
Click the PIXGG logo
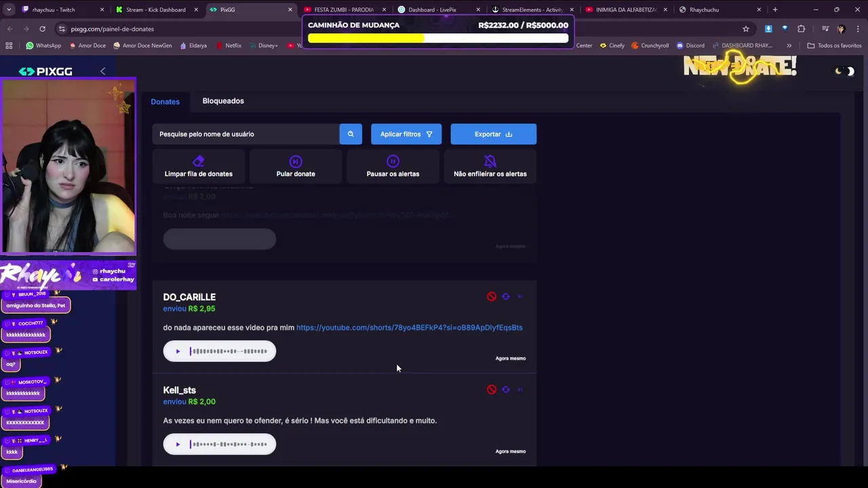[x=45, y=71]
